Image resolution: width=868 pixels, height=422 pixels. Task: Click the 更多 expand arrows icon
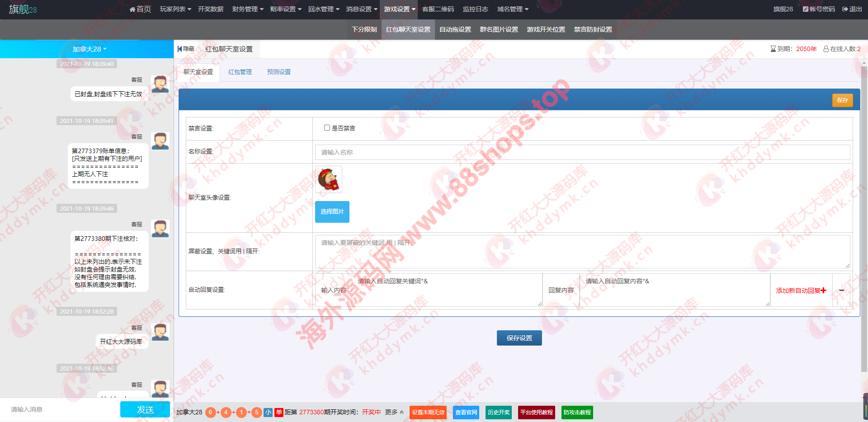(x=401, y=412)
